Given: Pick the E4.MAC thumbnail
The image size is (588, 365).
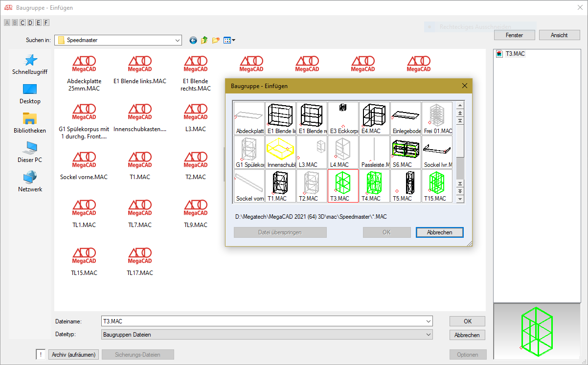Looking at the screenshot, I should click(x=374, y=118).
